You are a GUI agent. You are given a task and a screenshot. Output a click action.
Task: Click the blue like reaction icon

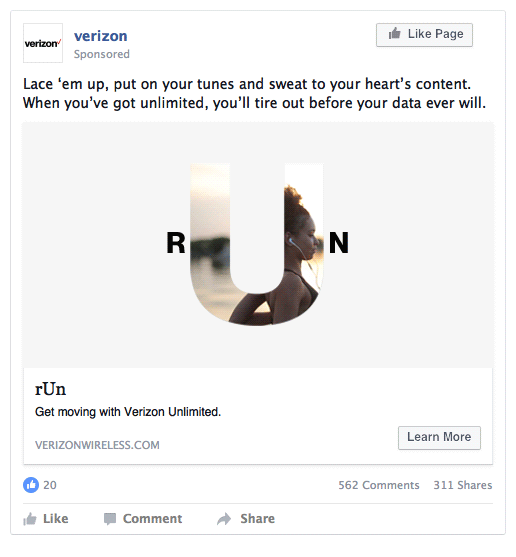click(x=31, y=485)
